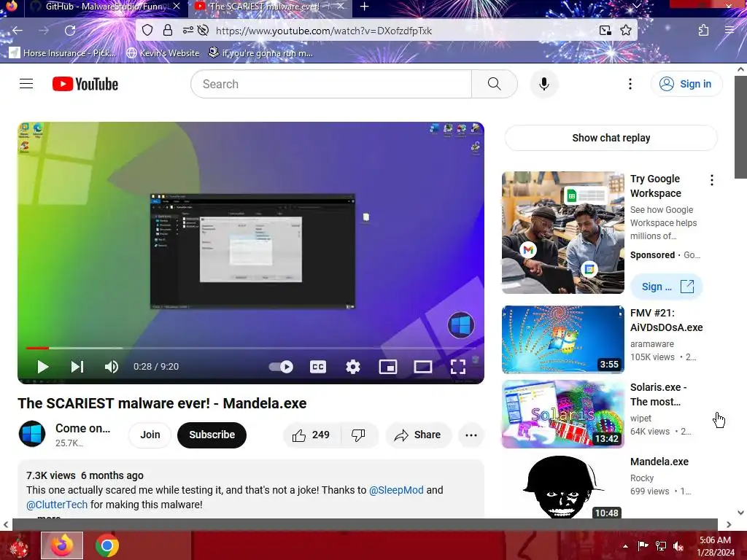
Task: Click the page vertical scrollbar thumb
Action: (741, 126)
